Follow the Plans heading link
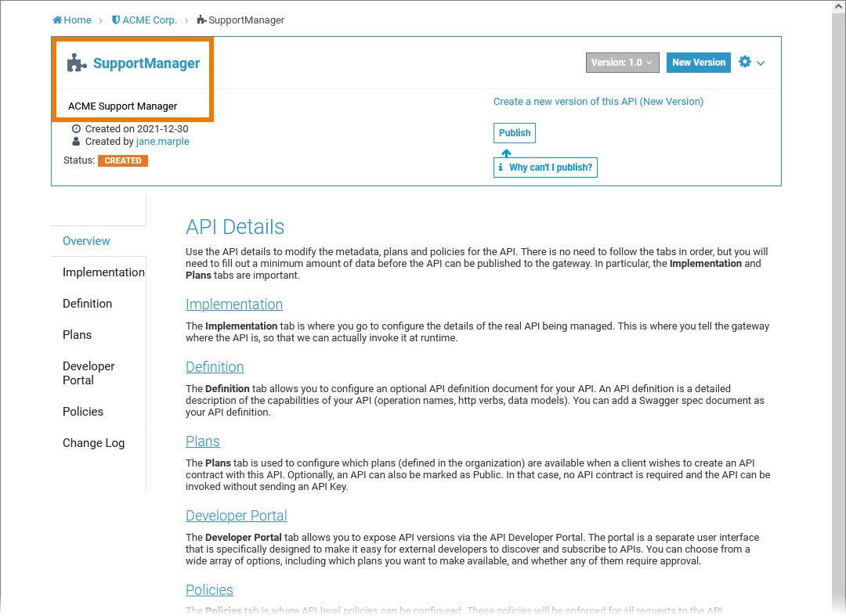The image size is (846, 616). (203, 441)
